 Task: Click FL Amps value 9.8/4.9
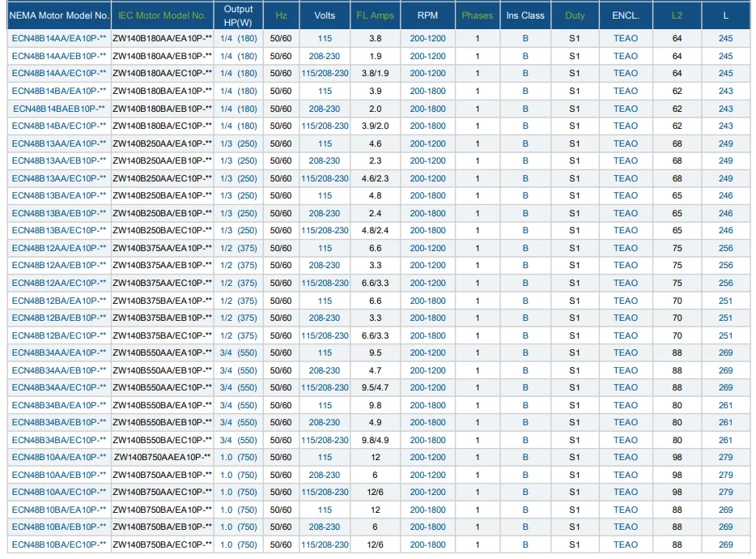click(375, 440)
